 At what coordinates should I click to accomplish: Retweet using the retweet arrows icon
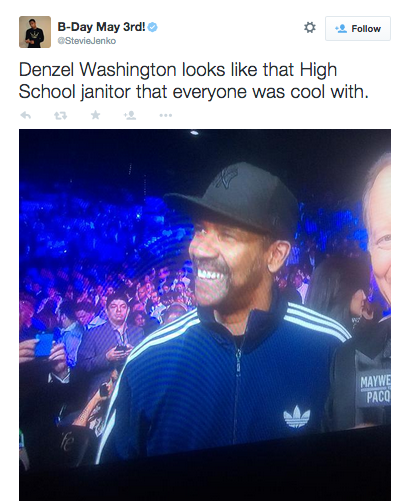61,115
